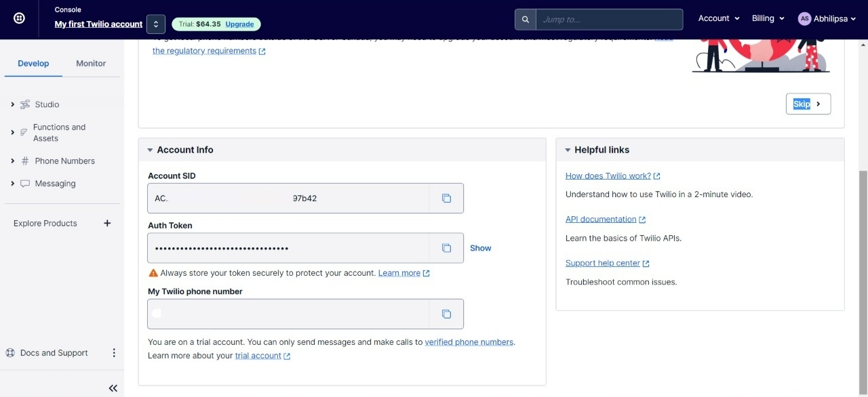Click the Phone Numbers hash icon
This screenshot has width=868, height=397.
coord(25,161)
